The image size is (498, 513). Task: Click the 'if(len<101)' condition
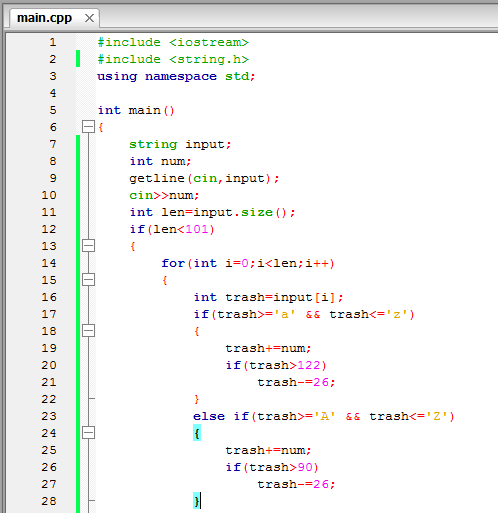click(x=172, y=230)
